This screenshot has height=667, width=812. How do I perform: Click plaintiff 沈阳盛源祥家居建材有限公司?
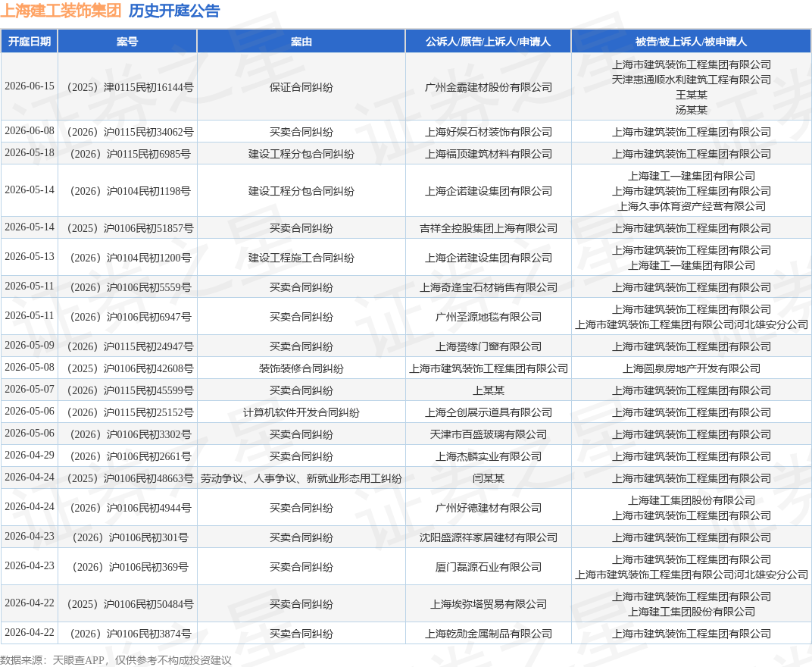tap(489, 537)
